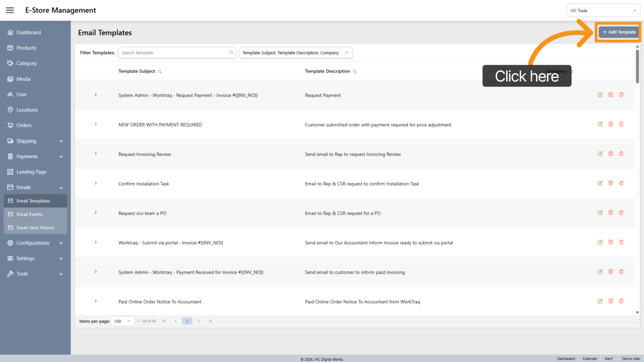Focus the Search Template field
Image resolution: width=644 pixels, height=362 pixels.
coord(174,53)
